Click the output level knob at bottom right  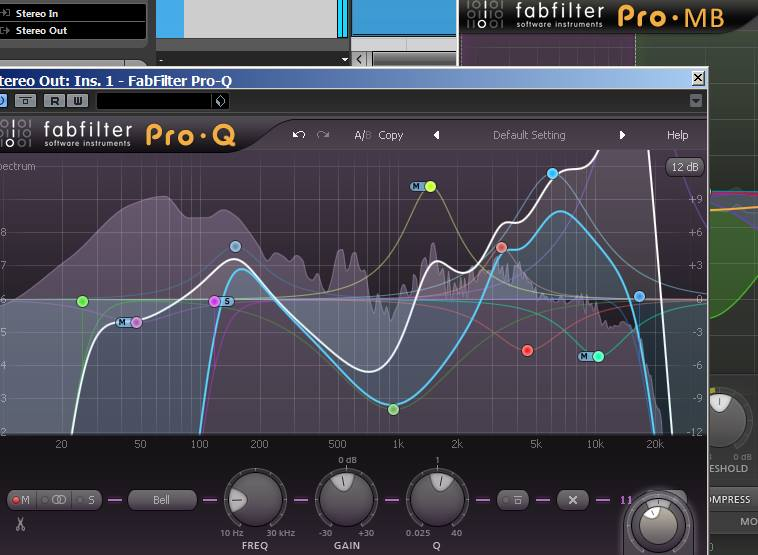[x=657, y=525]
